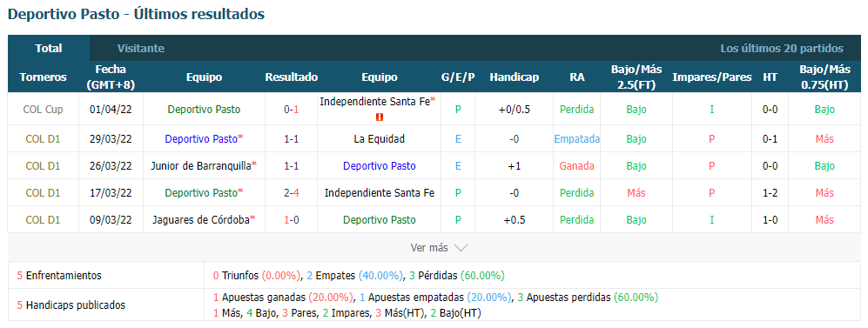
Task: Click the Ver más text link
Action: 429,248
